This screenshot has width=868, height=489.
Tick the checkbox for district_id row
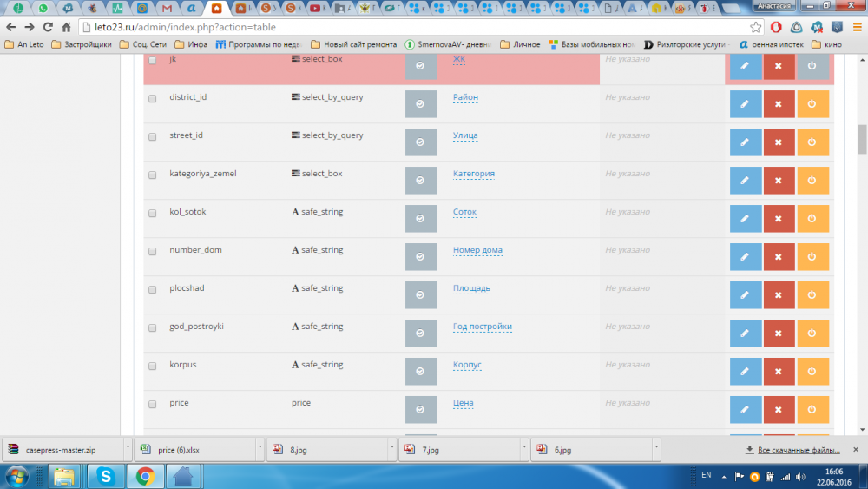pyautogui.click(x=153, y=98)
